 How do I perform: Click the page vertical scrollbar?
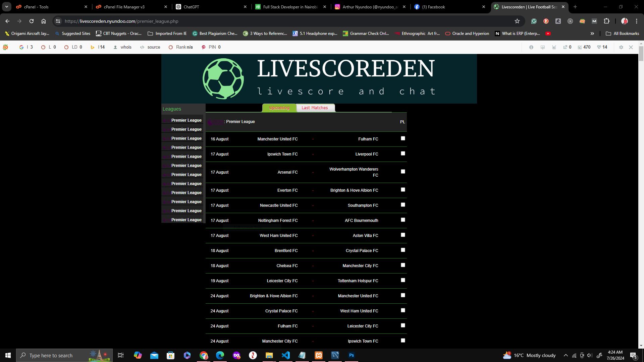coord(641,54)
